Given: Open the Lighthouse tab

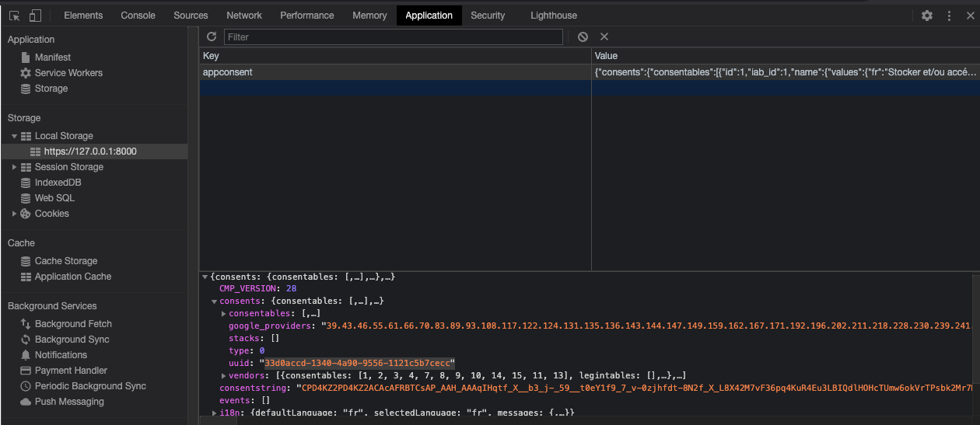Looking at the screenshot, I should click(553, 16).
